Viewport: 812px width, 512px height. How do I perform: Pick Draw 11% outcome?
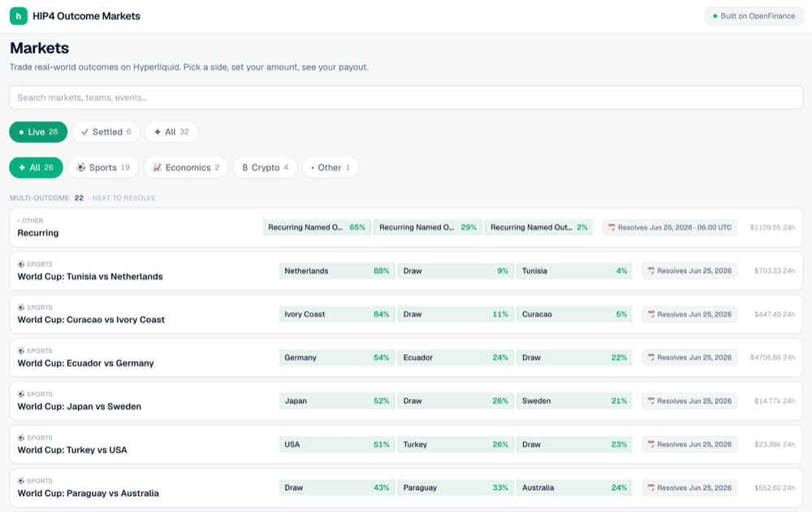pos(456,314)
